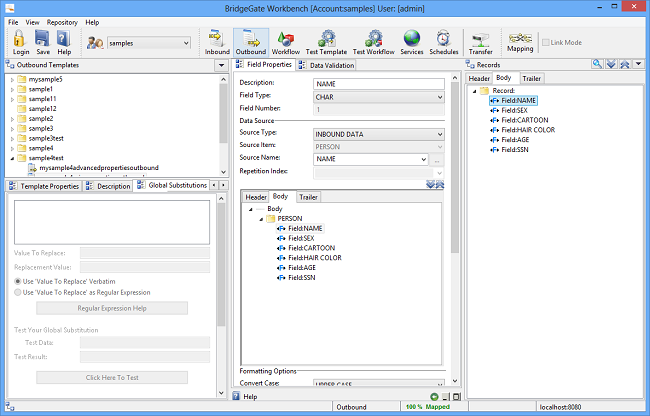Click the Help panel question icon
This screenshot has width=650, height=416.
[236, 396]
